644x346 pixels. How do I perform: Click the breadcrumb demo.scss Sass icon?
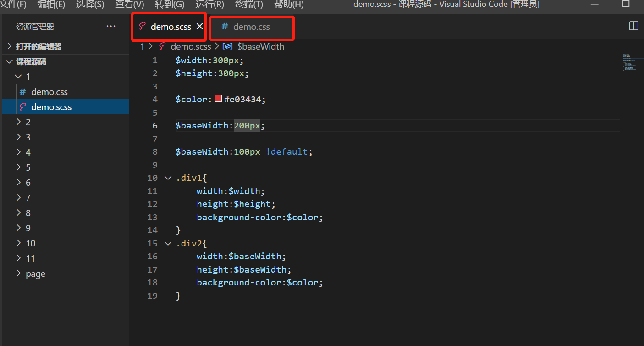162,46
